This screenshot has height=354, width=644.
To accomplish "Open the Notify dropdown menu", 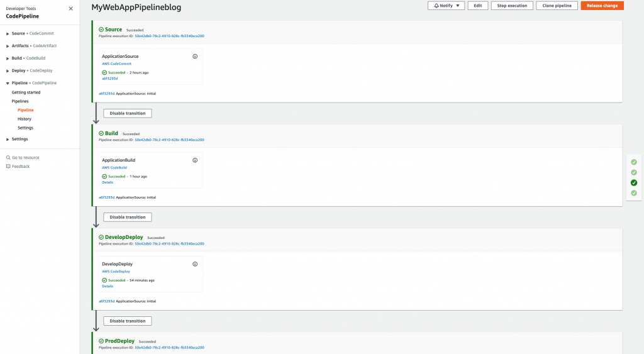I will [x=446, y=6].
